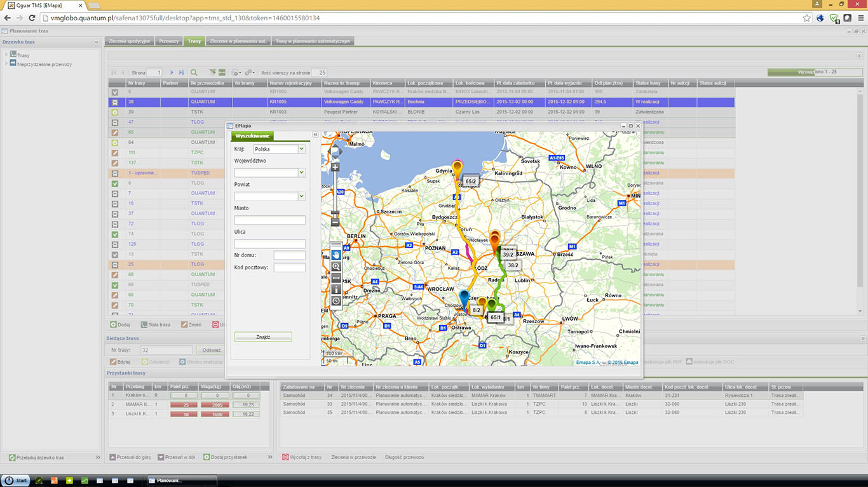Open printer dropdown in routes toolbar
This screenshot has width=868, height=487.
(236, 73)
